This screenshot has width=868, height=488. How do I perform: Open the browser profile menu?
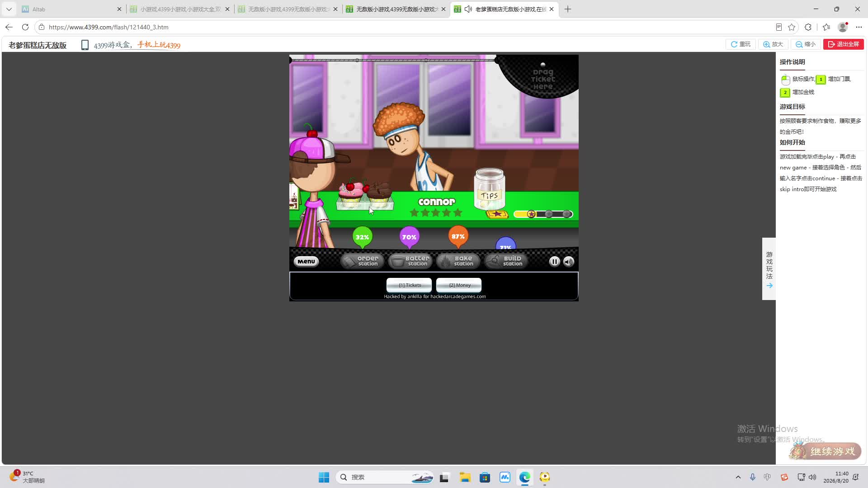843,27
